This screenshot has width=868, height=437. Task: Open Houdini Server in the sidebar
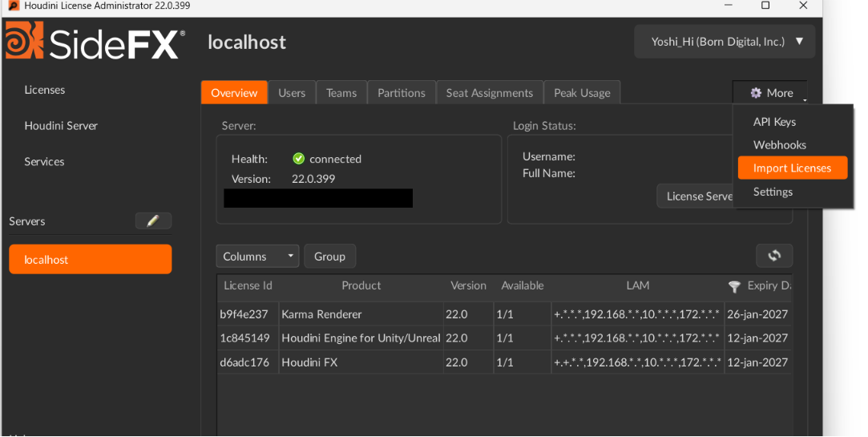click(61, 126)
